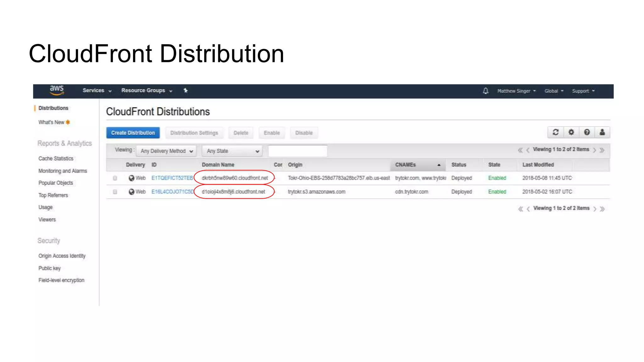The image size is (644, 362).
Task: Open the help question mark icon
Action: [587, 132]
